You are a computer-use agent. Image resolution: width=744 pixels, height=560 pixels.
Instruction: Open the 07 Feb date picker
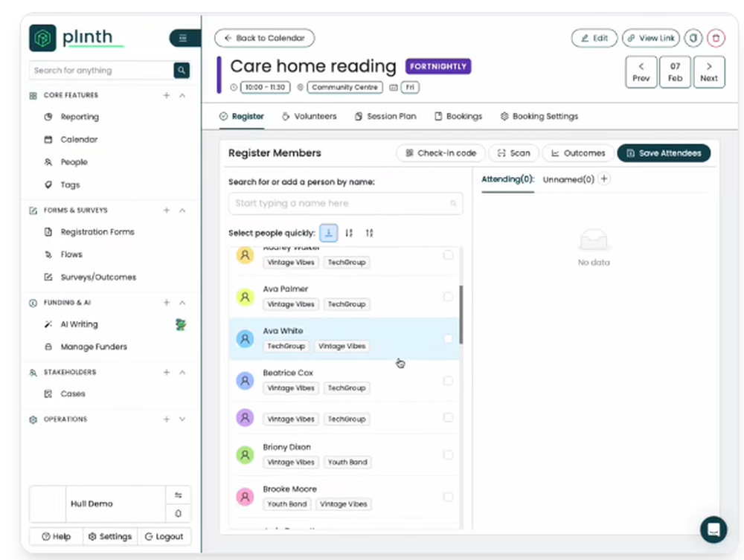pyautogui.click(x=676, y=72)
